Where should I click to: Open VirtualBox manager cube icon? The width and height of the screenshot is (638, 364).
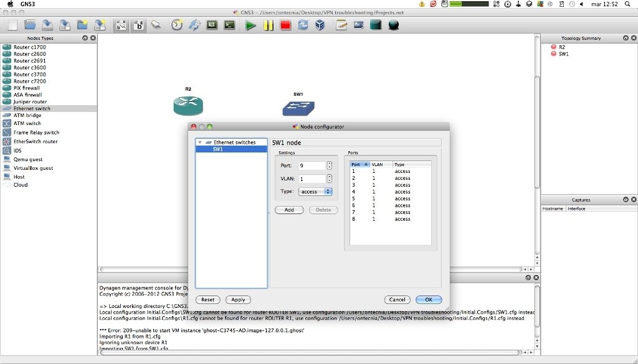tap(320, 25)
